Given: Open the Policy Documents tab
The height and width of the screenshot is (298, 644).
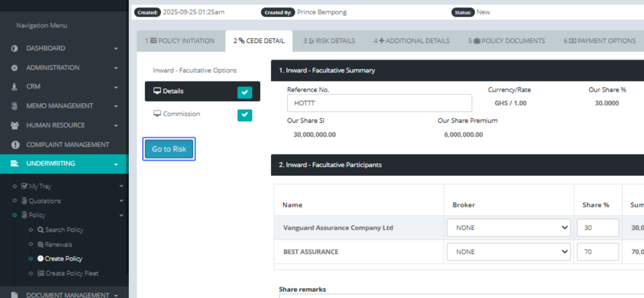Looking at the screenshot, I should click(506, 41).
